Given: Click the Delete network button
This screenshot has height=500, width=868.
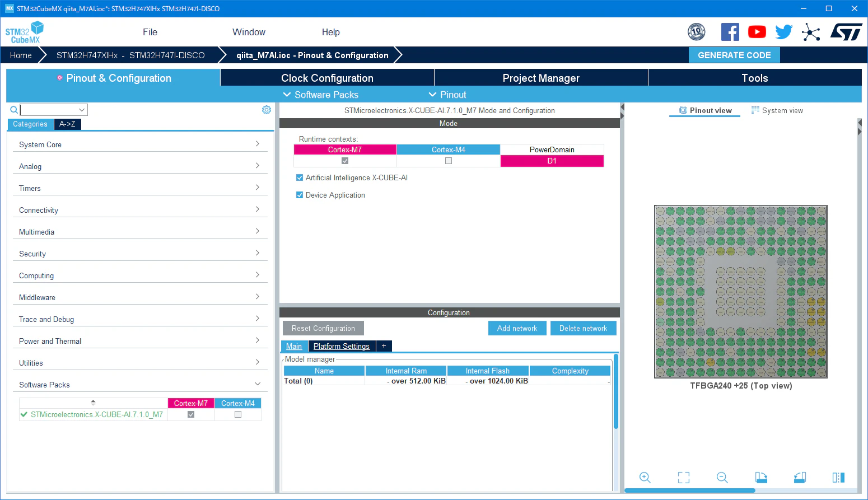Looking at the screenshot, I should [583, 328].
